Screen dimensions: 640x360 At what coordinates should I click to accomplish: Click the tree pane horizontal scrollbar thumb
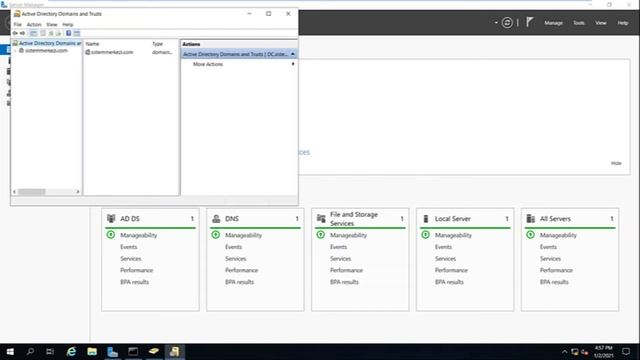coord(31,191)
